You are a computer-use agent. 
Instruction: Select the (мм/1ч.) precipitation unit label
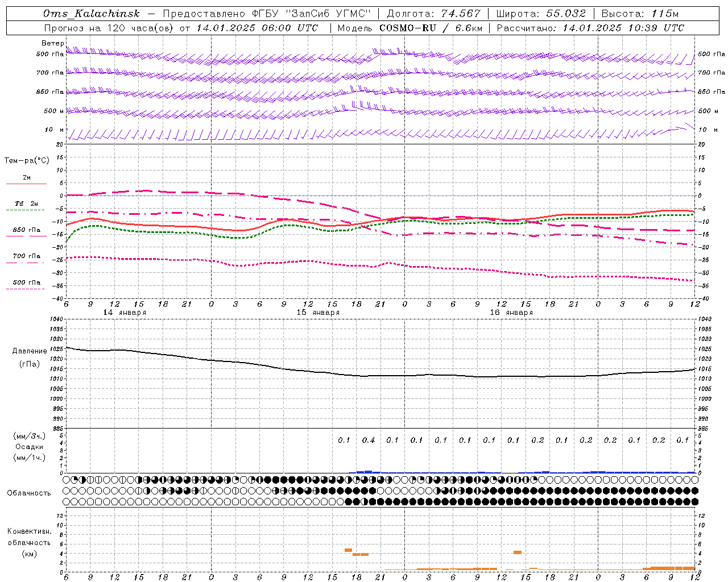tap(30, 458)
